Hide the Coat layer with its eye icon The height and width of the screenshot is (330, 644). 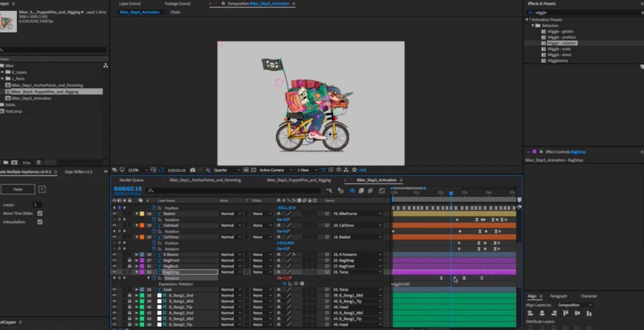coord(114,290)
